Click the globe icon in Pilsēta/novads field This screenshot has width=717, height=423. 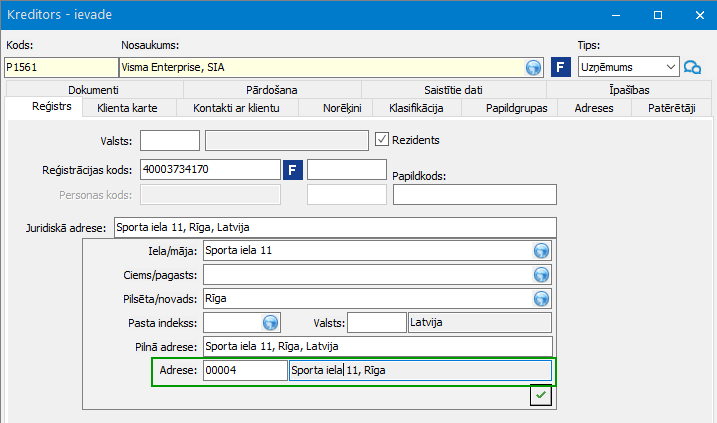542,298
